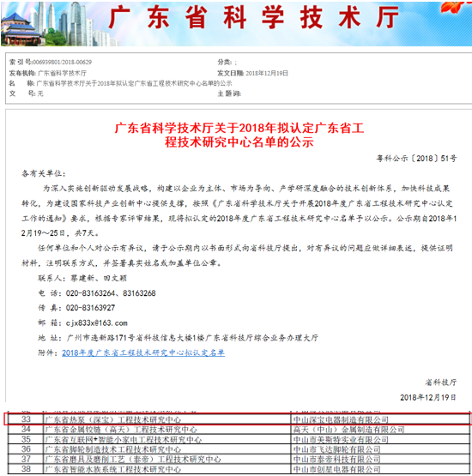Click the 广东省科学技术厅 banner title
The height and width of the screenshot is (476, 472).
click(254, 18)
